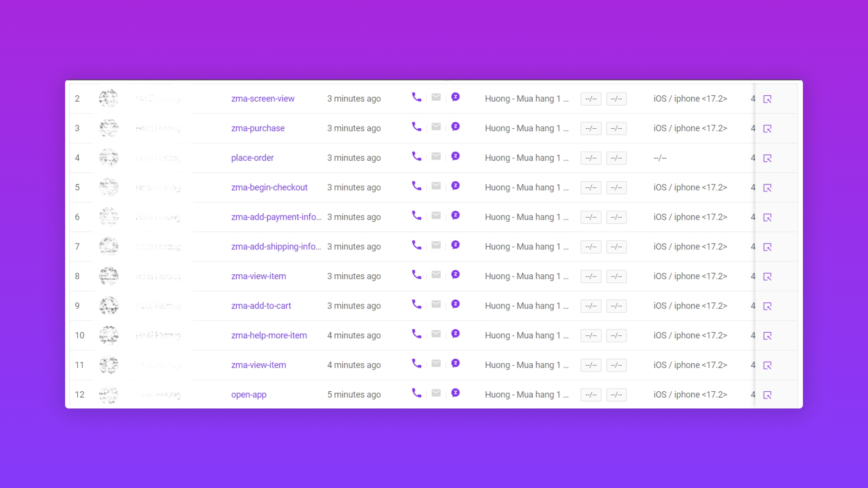Click first --/-- tag in row 6
This screenshot has width=868, height=488.
[590, 217]
